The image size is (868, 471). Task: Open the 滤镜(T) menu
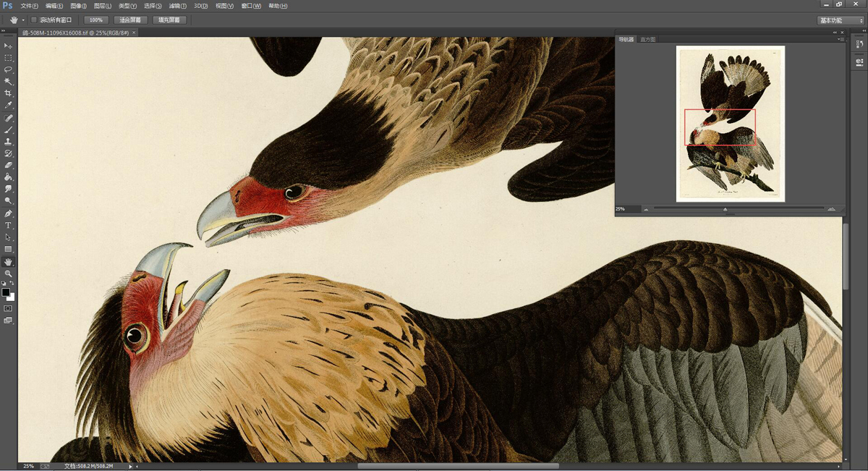tap(179, 6)
